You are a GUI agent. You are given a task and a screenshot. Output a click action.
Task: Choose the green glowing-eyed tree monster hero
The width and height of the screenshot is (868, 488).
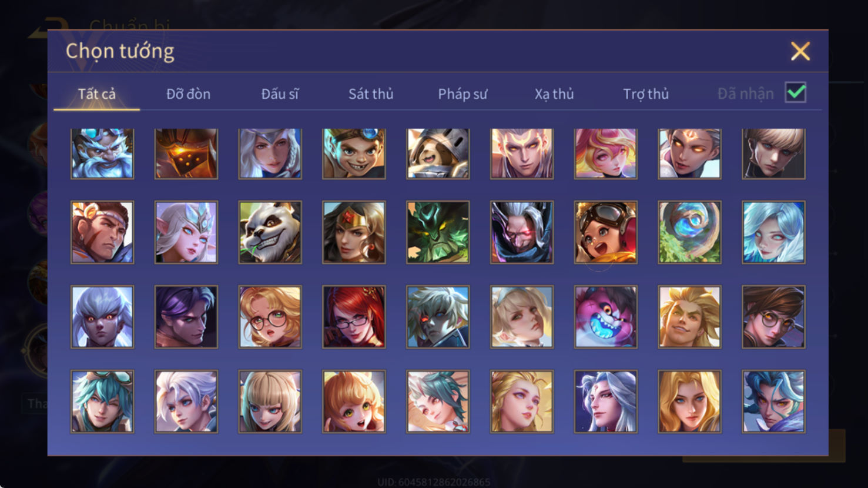[x=438, y=232]
